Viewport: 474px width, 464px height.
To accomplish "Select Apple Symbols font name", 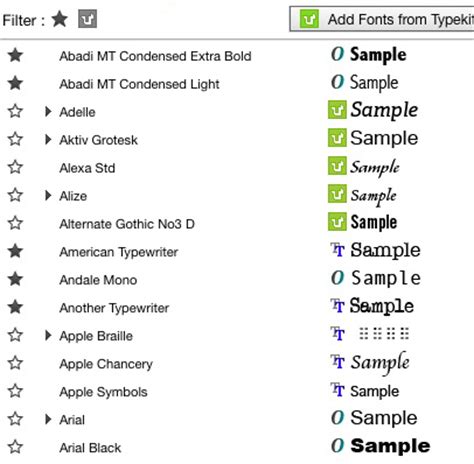I will pyautogui.click(x=103, y=392).
